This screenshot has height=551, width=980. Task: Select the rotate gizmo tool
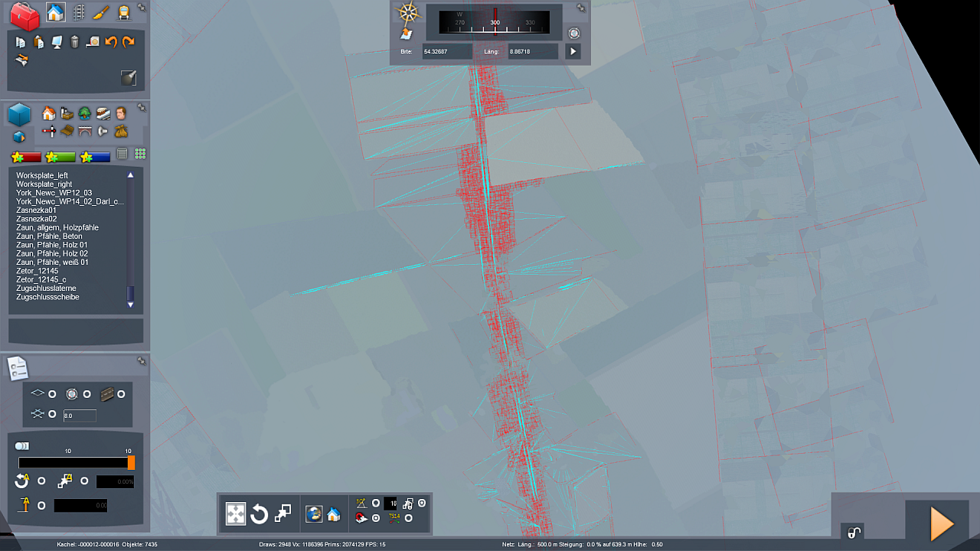pyautogui.click(x=260, y=514)
